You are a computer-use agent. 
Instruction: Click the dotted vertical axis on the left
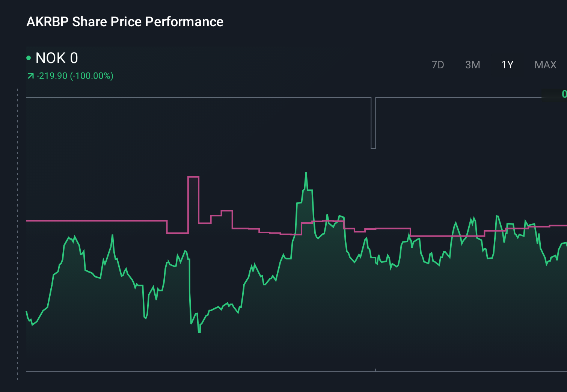tap(17, 233)
